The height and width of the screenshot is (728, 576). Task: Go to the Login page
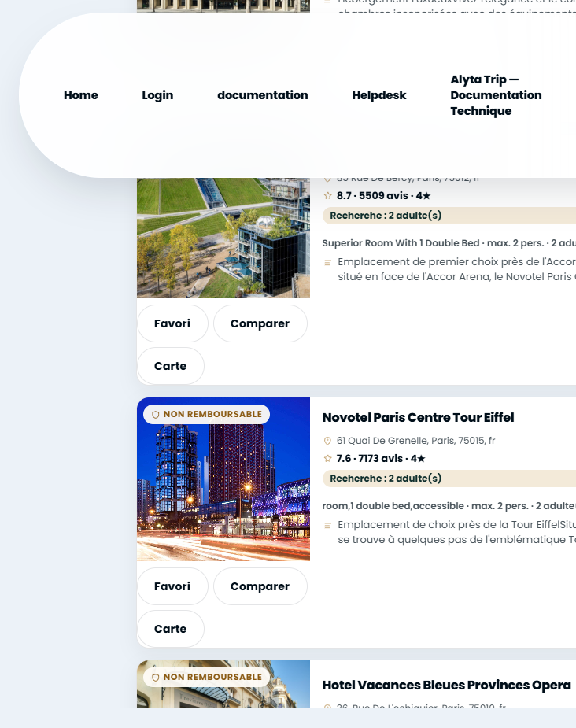coord(157,95)
